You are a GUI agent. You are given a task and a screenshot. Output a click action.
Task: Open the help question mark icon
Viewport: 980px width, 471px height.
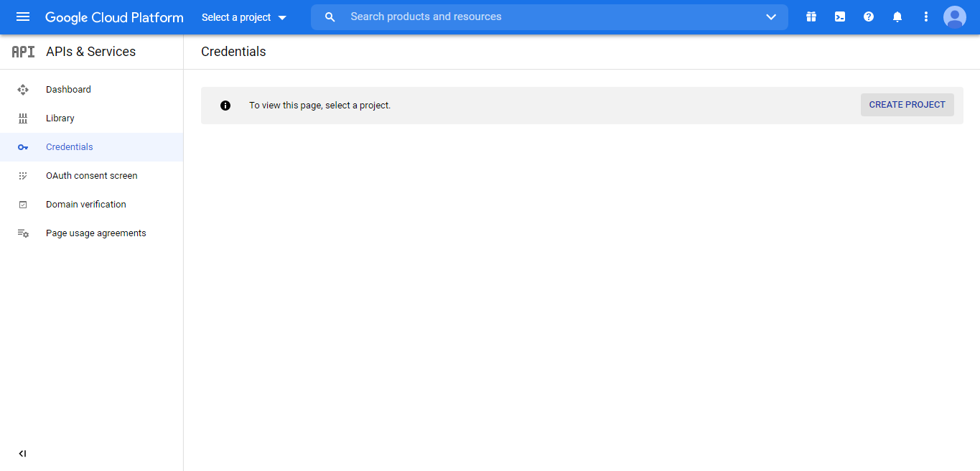869,17
